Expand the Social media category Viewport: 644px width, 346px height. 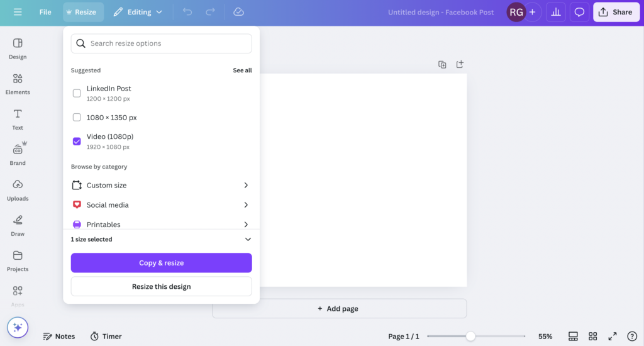pos(161,204)
